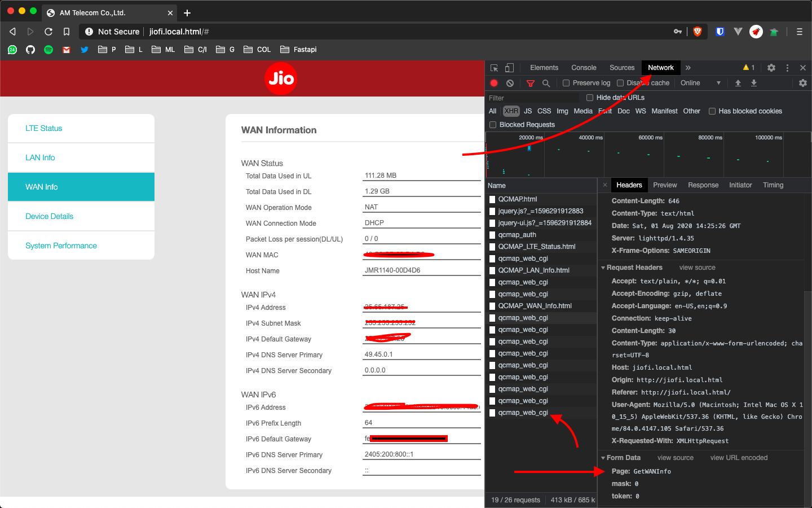Open the LTE Status page
This screenshot has width=812, height=508.
(x=81, y=128)
